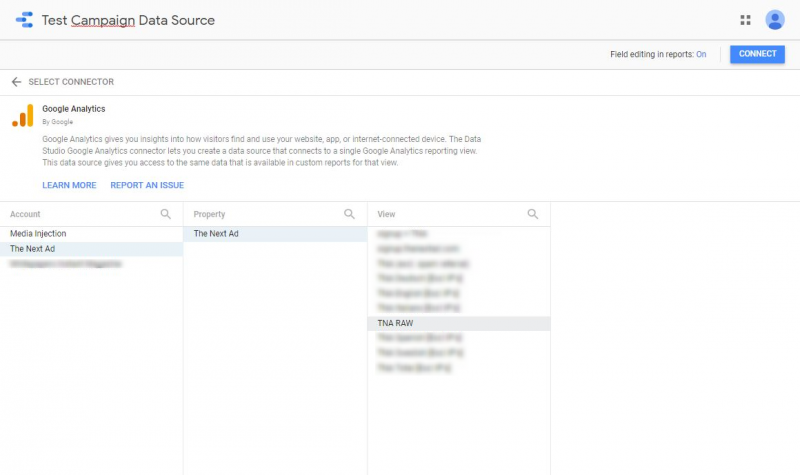Search accounts with the Account magnifier

coord(166,214)
